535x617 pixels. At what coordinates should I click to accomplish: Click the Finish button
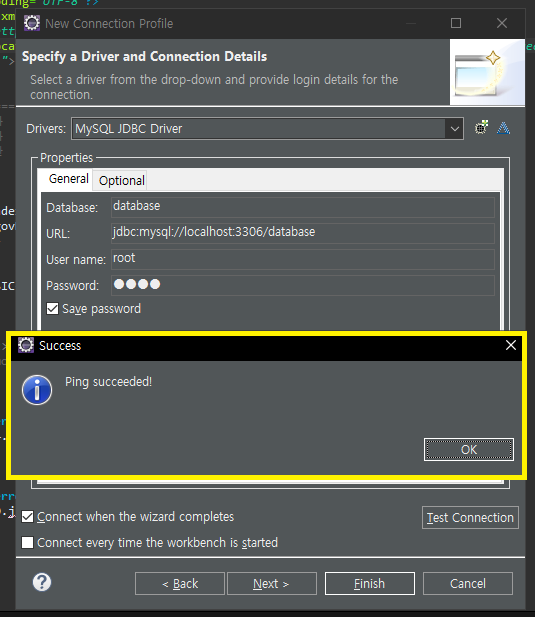click(369, 584)
